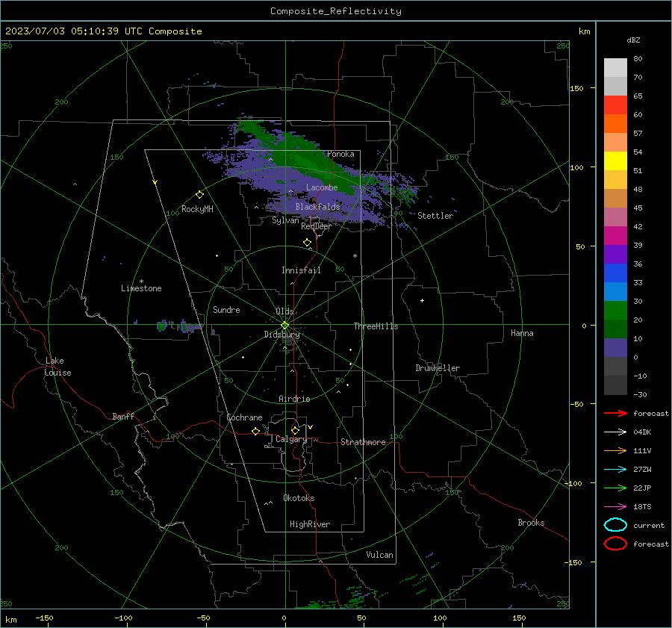This screenshot has width=672, height=628.
Task: Click the Lake Louise label
Action: pos(57,367)
